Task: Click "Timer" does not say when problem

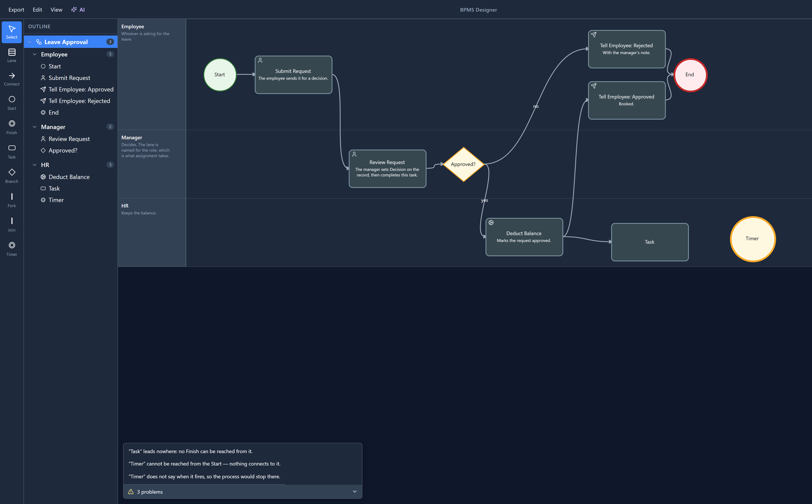Action: [x=204, y=477]
